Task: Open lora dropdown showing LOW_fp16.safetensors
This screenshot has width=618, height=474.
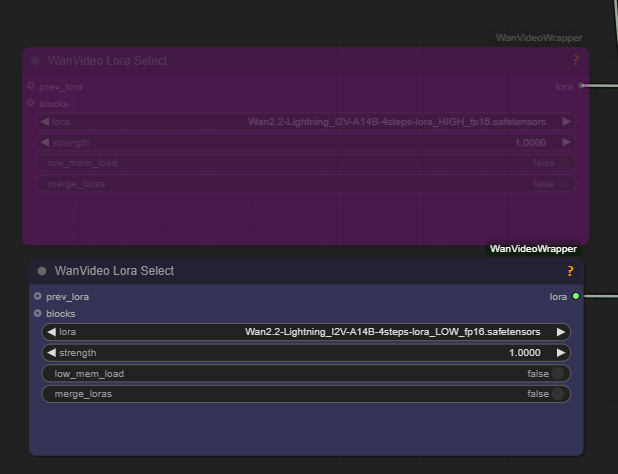Action: [x=306, y=332]
